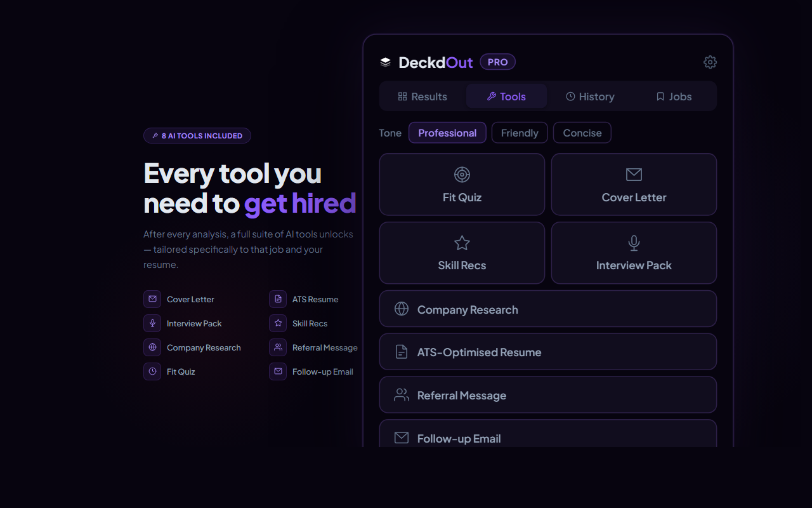Launch the Referral Message tool

pyautogui.click(x=548, y=395)
